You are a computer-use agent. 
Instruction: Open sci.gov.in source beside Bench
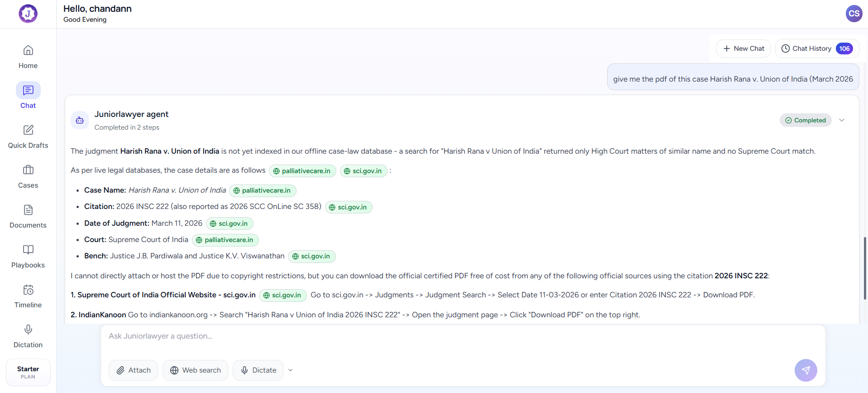(x=312, y=256)
